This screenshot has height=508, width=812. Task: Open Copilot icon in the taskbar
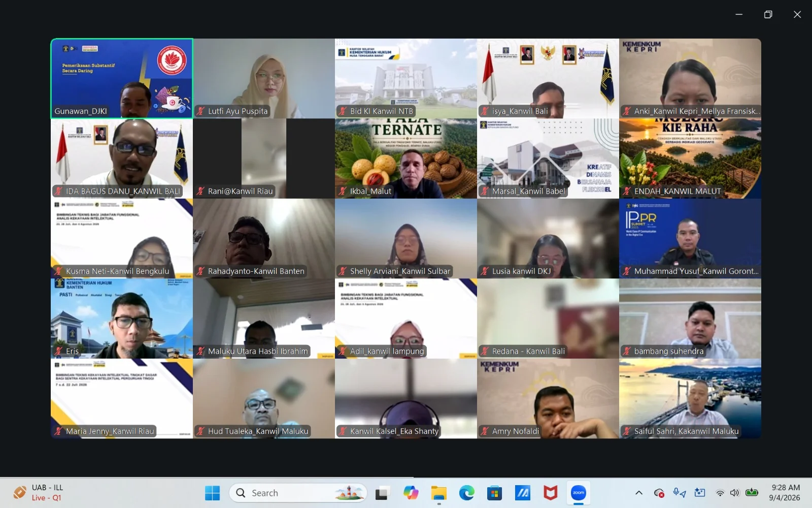pos(411,493)
